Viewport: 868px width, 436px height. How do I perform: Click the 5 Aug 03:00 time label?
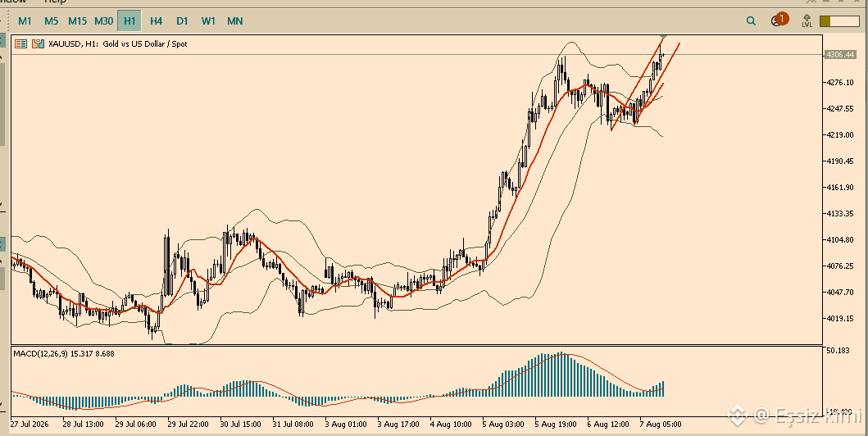tap(503, 425)
